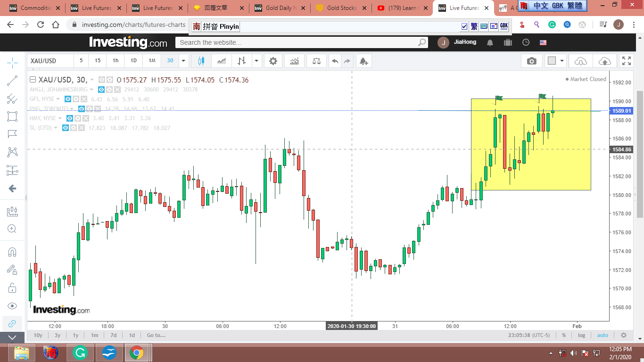This screenshot has width=644, height=362.
Task: Edit the XAU/USD symbol field
Action: (x=50, y=61)
